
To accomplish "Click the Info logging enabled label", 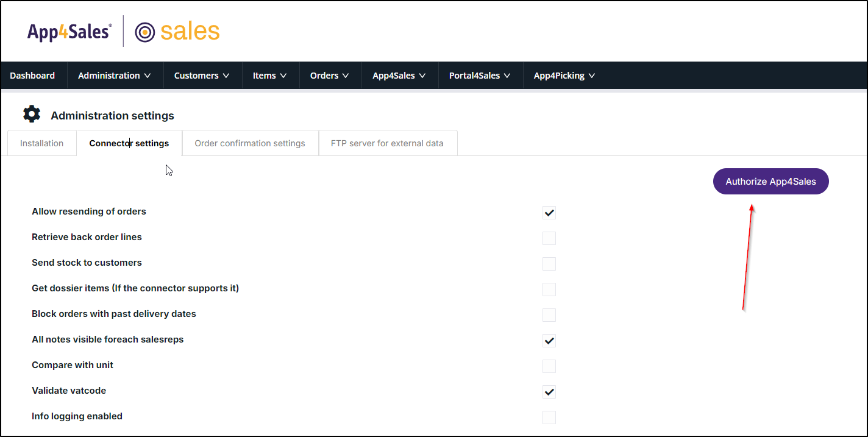I will pos(77,416).
